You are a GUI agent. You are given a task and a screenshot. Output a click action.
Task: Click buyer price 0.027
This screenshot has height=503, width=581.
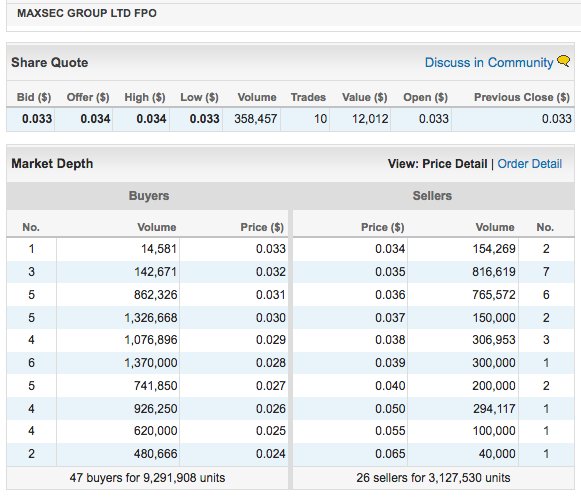pyautogui.click(x=271, y=385)
